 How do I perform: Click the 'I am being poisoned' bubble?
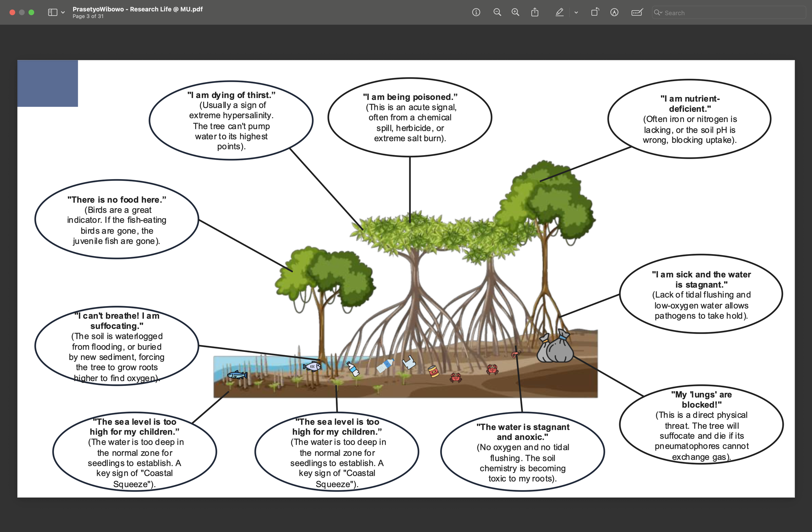coord(410,117)
